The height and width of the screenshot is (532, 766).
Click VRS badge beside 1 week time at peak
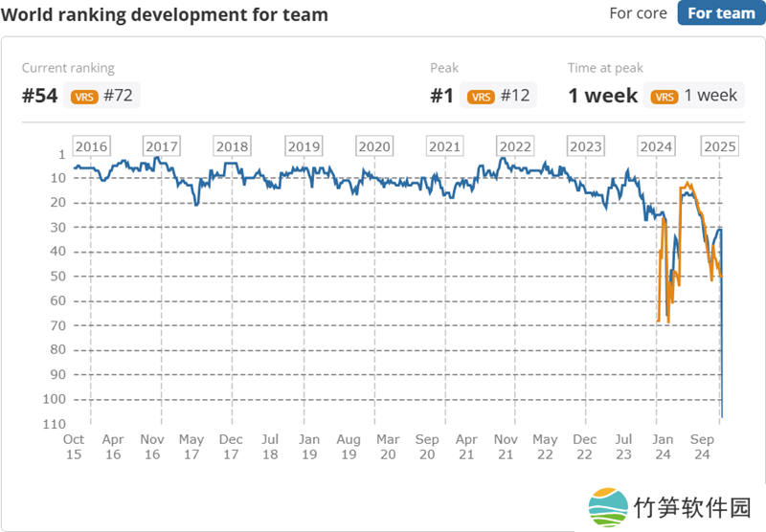664,96
